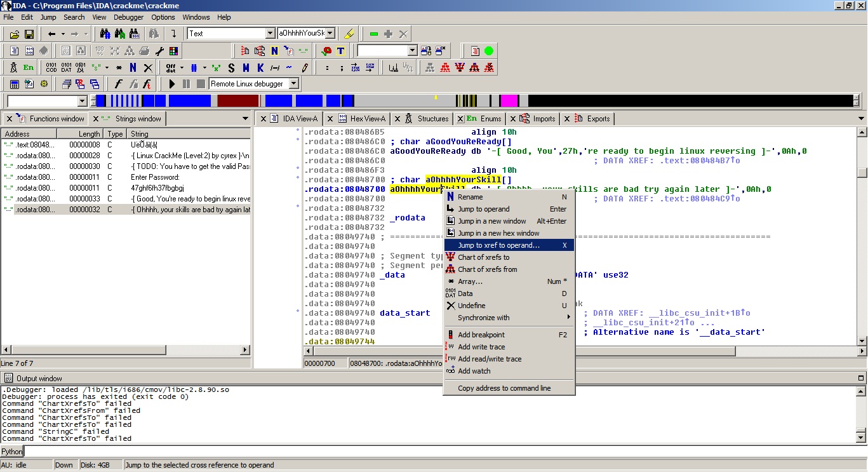Viewport: 868px width, 472px height.
Task: Click the green 'x' character operand icon
Action: 217,67
